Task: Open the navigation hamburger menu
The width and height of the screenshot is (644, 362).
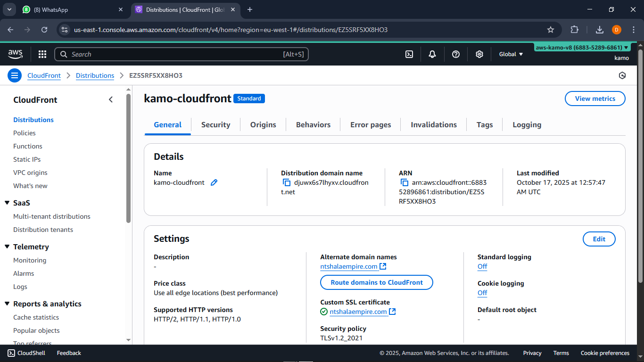Action: click(15, 75)
